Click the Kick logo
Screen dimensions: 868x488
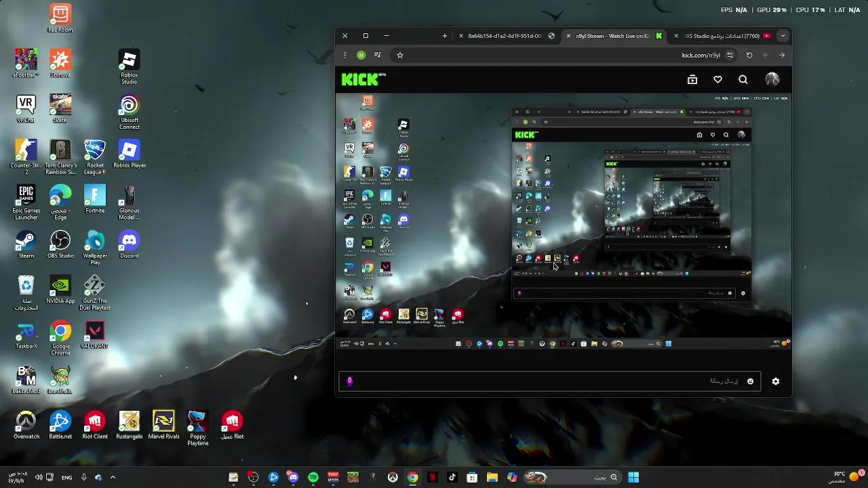point(362,80)
